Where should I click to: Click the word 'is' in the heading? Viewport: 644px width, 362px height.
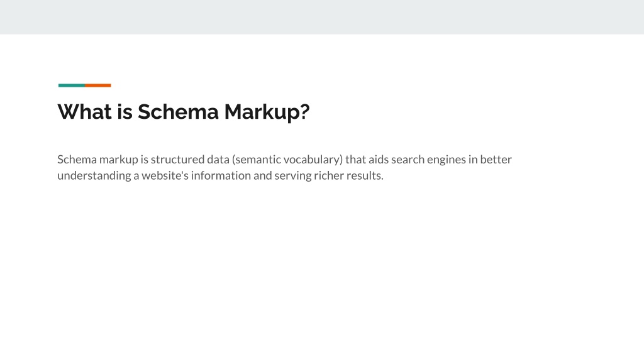point(125,112)
